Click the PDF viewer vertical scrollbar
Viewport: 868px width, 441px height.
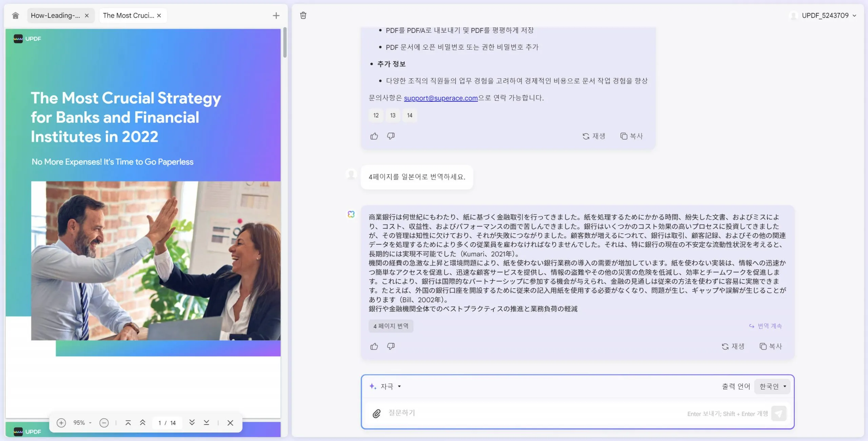[285, 43]
